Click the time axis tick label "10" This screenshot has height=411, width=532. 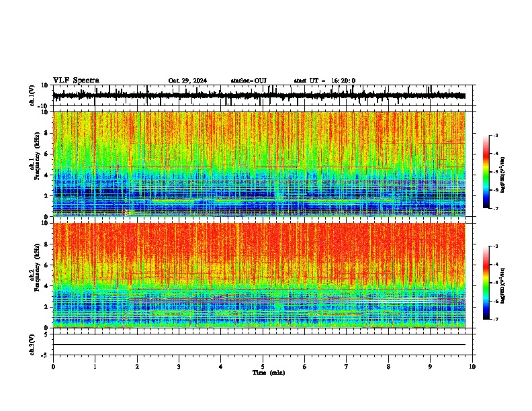click(472, 367)
